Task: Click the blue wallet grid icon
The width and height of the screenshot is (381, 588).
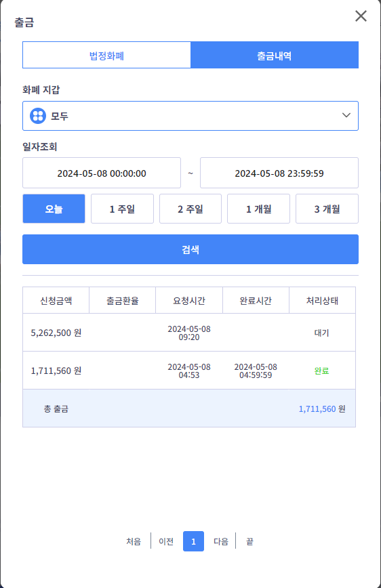Action: click(x=38, y=116)
